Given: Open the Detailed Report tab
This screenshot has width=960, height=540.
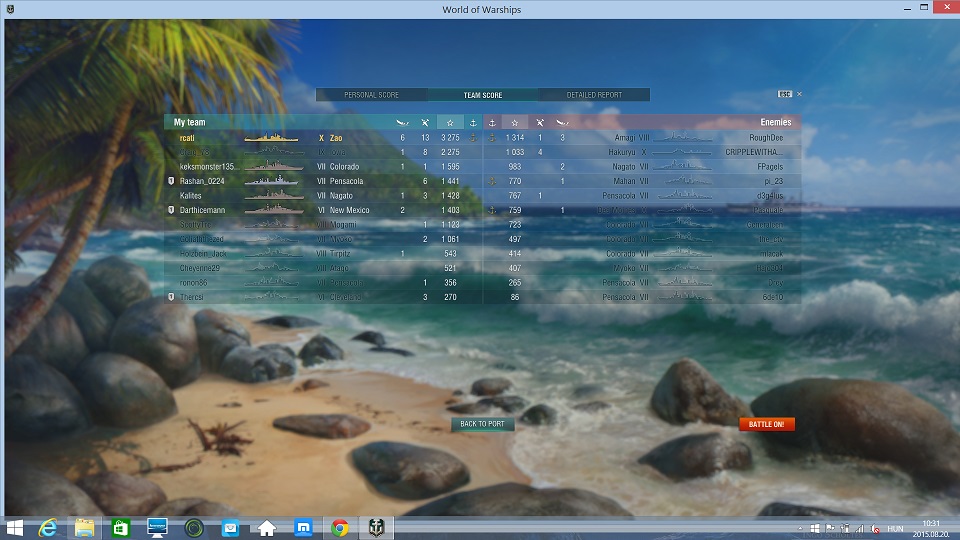Looking at the screenshot, I should 594,95.
